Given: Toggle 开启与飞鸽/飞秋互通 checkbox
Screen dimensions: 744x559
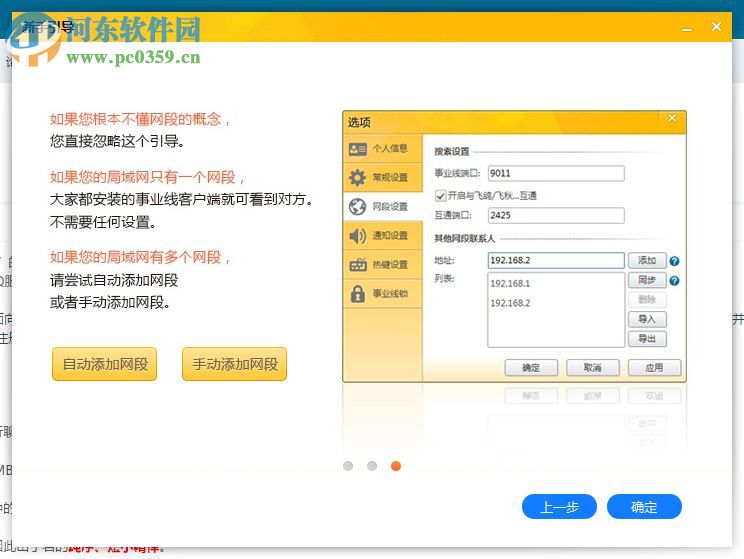Looking at the screenshot, I should click(x=440, y=196).
